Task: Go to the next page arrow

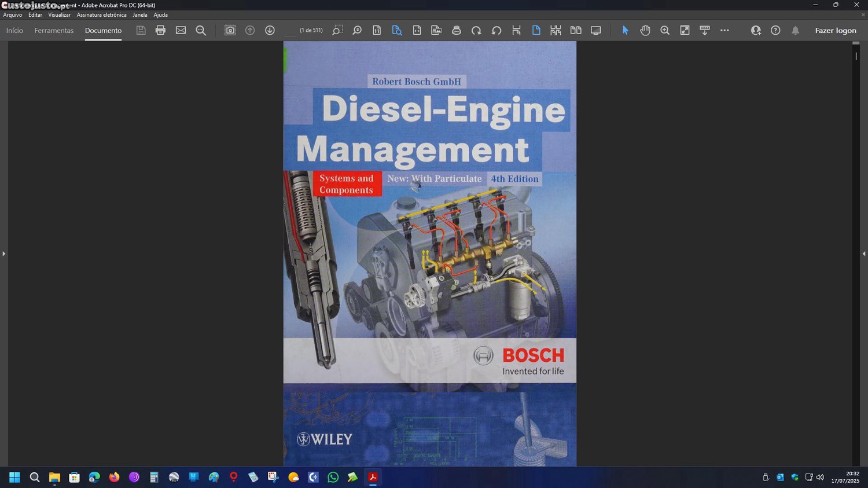Action: 270,30
